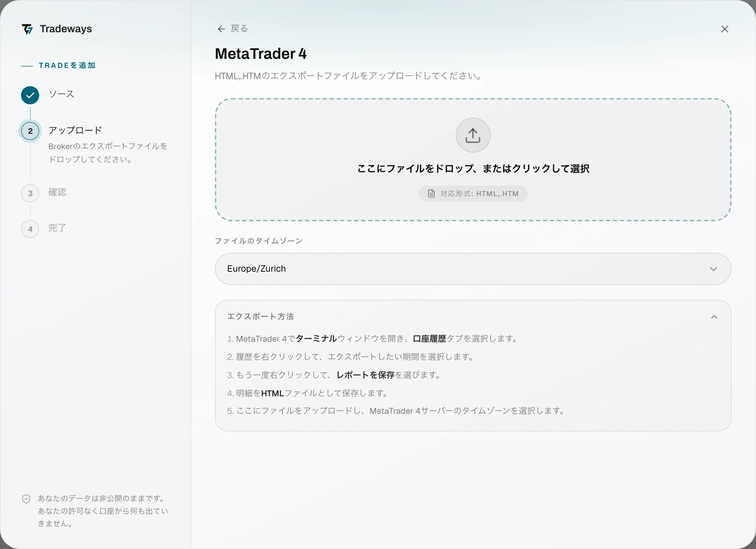Select step 3 確認 circle

pos(30,193)
